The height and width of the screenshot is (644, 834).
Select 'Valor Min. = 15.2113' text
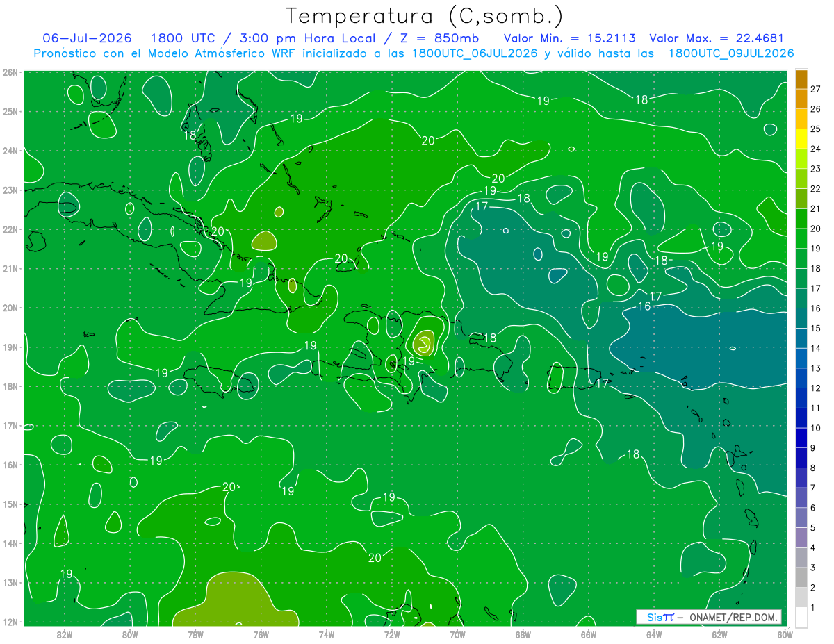tap(569, 38)
